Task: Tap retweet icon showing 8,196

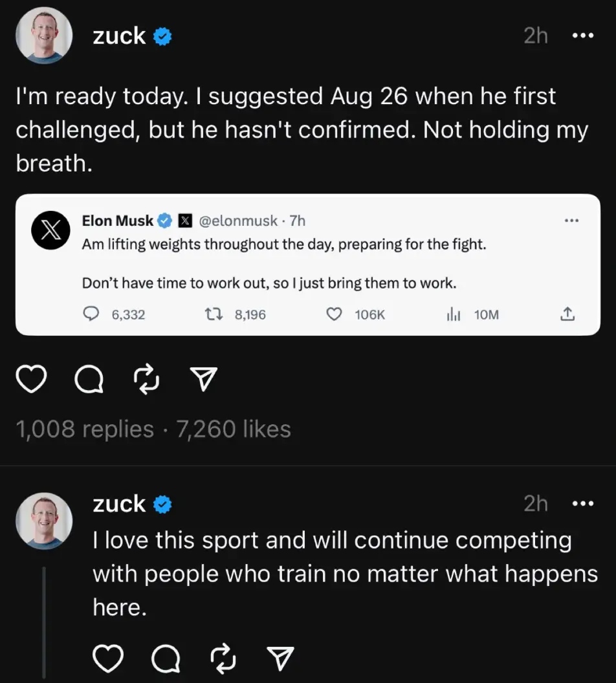Action: pyautogui.click(x=212, y=314)
